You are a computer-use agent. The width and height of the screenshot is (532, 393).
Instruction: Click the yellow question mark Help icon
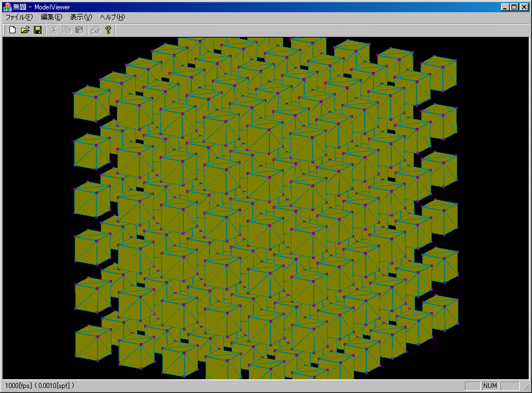tap(108, 30)
